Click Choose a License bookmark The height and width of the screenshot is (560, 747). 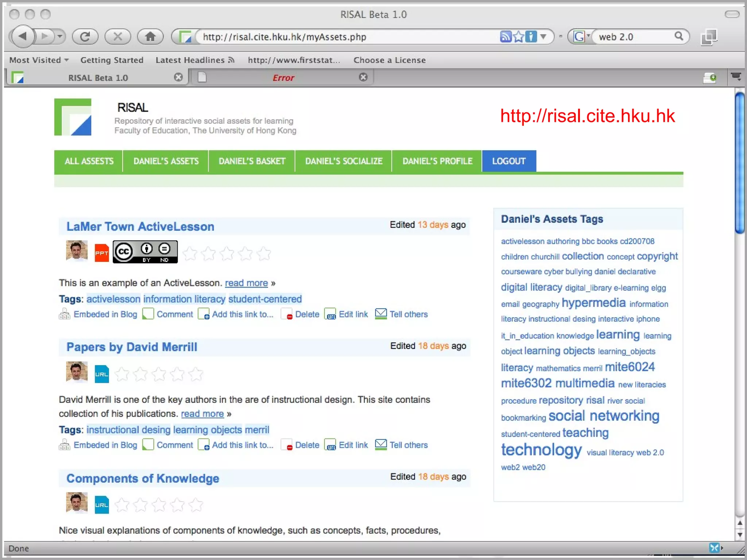tap(390, 60)
